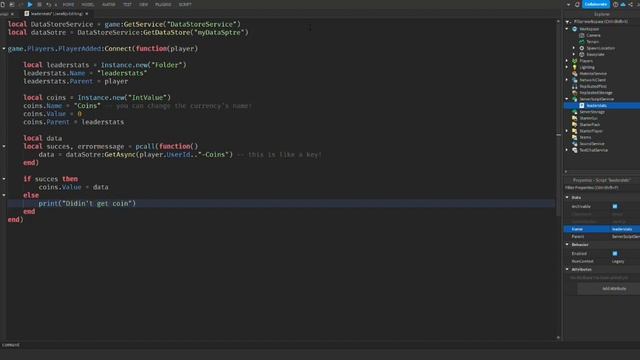Screen dimensions: 640x360
Task: Select the Workspace globe icon
Action: (x=575, y=29)
